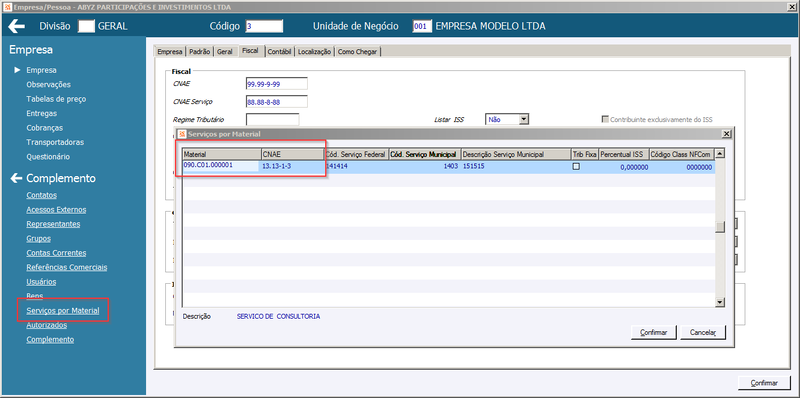Click the Cód. Serviço Federal column header

356,154
